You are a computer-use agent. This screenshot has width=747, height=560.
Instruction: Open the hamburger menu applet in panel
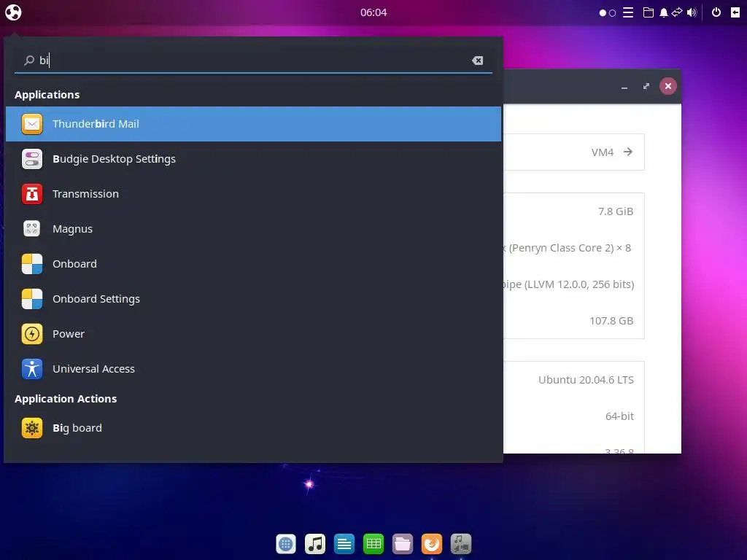coord(628,12)
